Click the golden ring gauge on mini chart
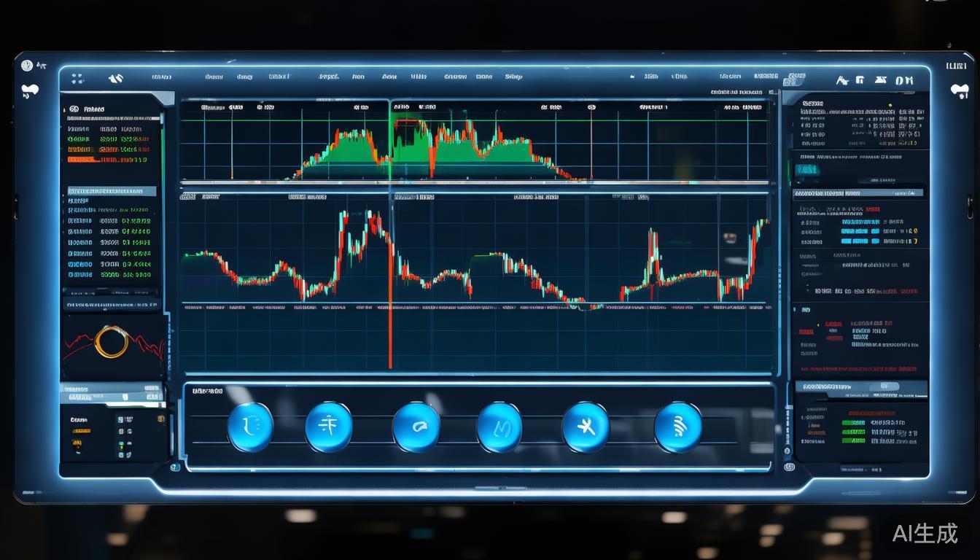Image resolution: width=980 pixels, height=560 pixels. [112, 342]
